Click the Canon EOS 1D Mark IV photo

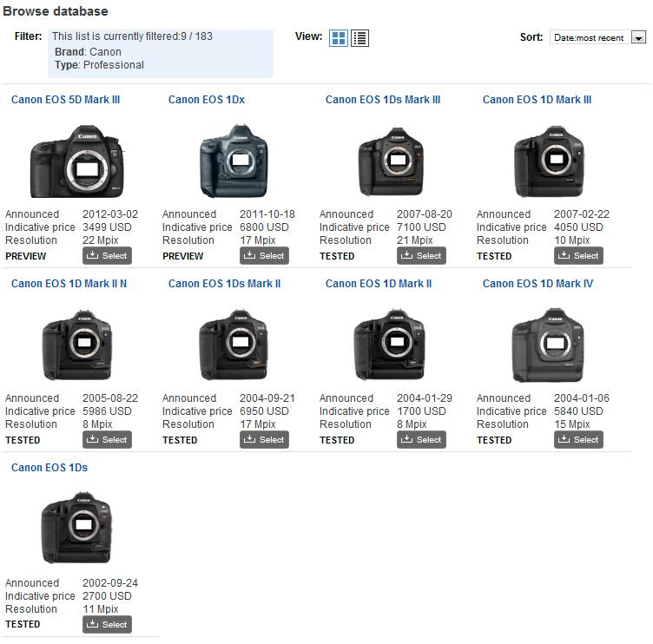pyautogui.click(x=548, y=345)
